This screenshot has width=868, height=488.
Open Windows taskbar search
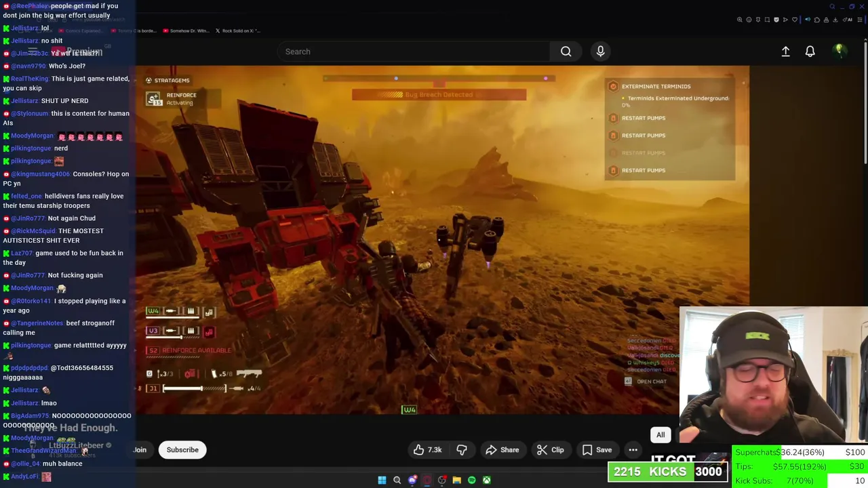pos(397,481)
